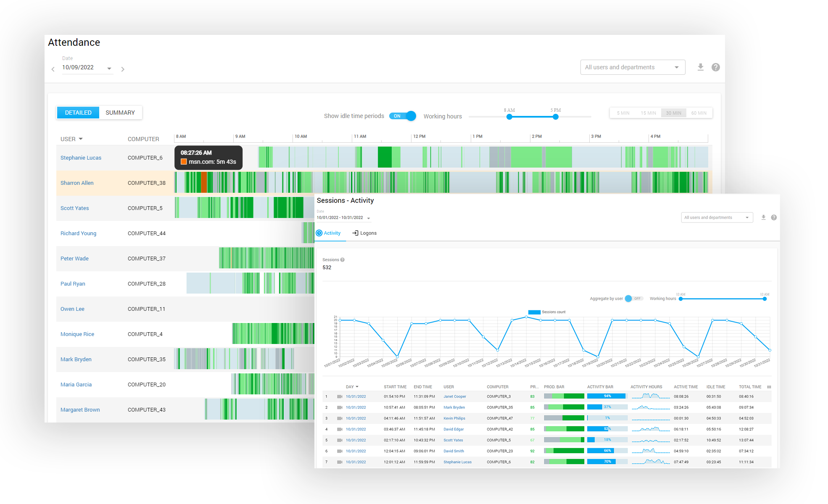The width and height of the screenshot is (828, 504).
Task: Expand All users and departments filter in Attendance
Action: pyautogui.click(x=632, y=67)
